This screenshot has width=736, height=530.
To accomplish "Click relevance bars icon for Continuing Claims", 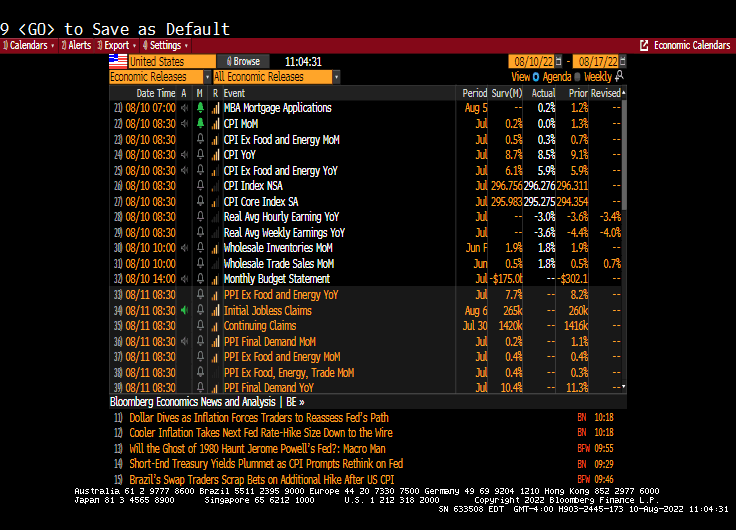I will 215,326.
